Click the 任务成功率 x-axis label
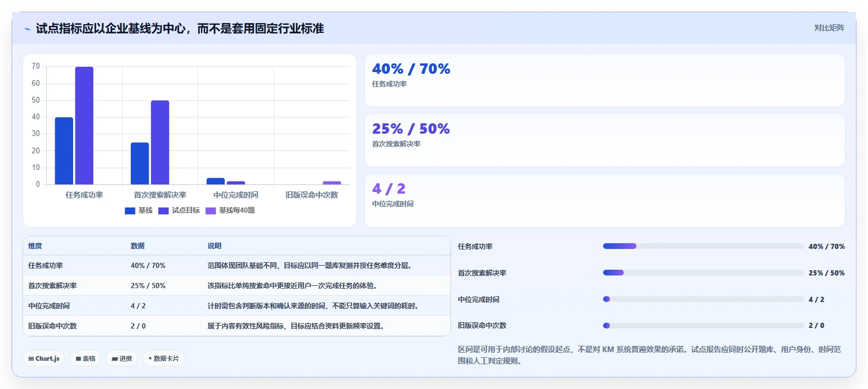 tap(84, 195)
